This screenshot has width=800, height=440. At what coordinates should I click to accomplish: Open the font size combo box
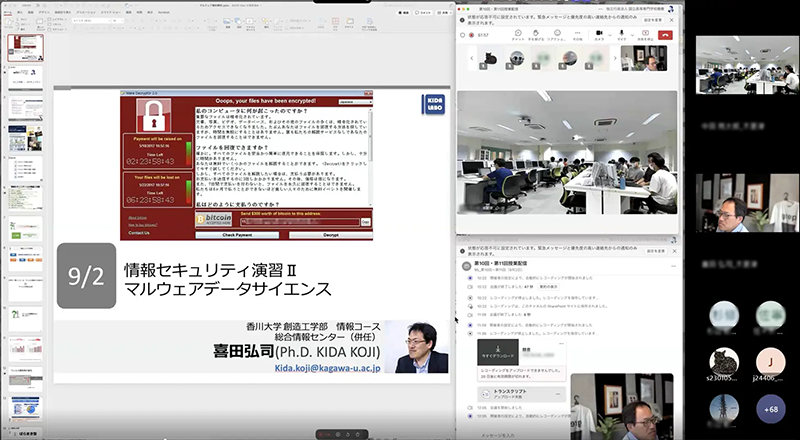[118, 20]
